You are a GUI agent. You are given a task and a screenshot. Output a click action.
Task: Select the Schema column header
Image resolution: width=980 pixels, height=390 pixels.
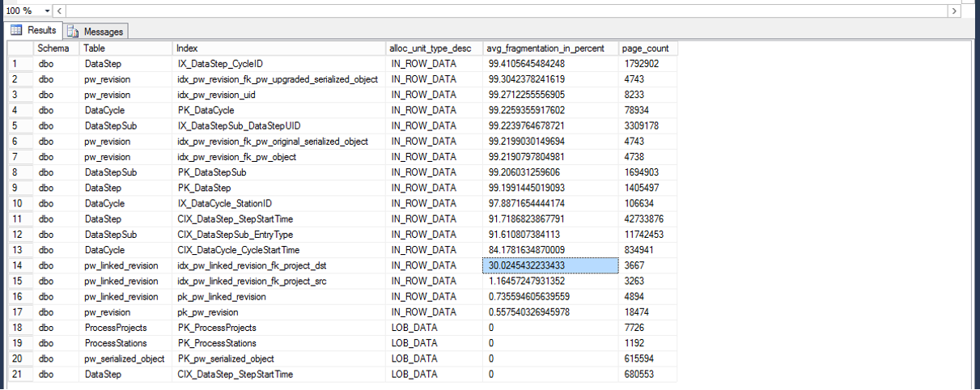click(x=57, y=49)
